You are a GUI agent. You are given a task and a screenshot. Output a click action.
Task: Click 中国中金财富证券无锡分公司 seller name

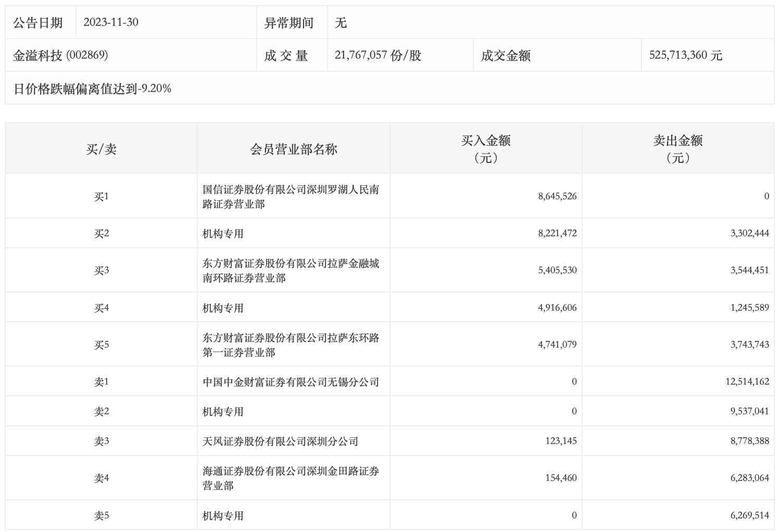[291, 382]
